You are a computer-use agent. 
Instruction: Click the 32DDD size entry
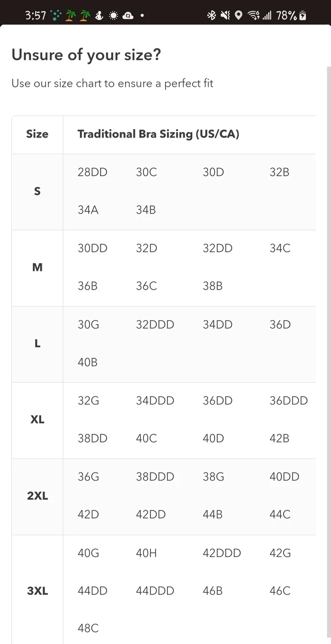(155, 324)
